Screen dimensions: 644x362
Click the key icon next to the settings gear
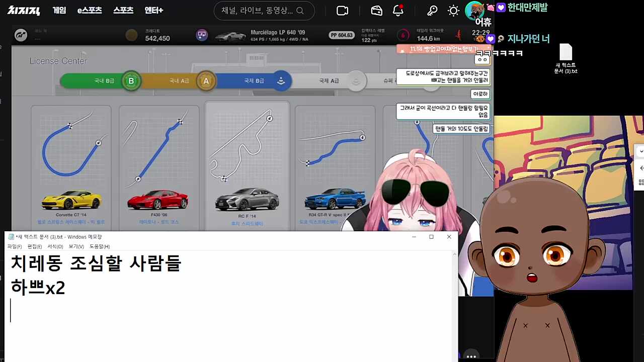click(x=432, y=10)
